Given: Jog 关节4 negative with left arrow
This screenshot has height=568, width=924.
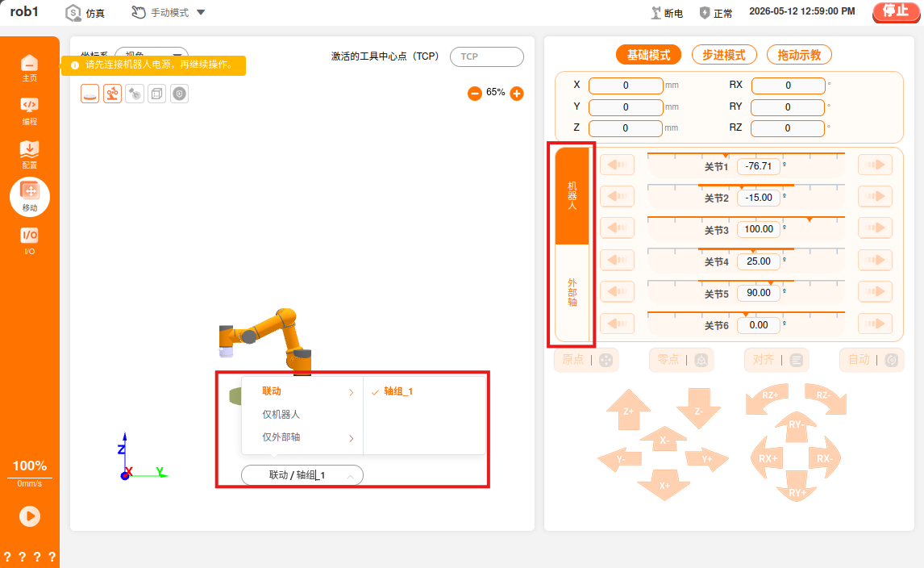Looking at the screenshot, I should click(617, 260).
